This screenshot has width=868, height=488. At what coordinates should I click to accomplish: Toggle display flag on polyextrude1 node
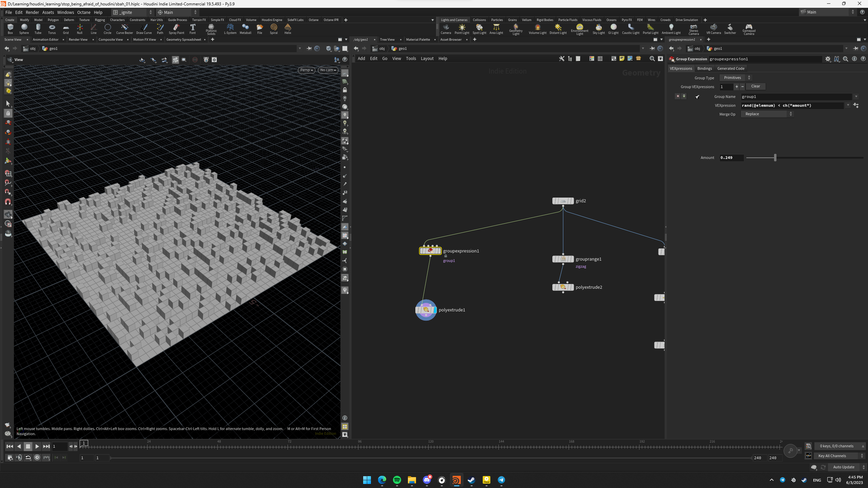[x=435, y=310]
